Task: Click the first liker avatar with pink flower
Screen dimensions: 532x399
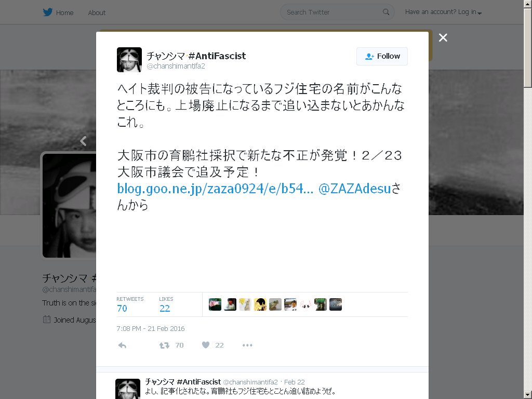Action: click(x=215, y=304)
